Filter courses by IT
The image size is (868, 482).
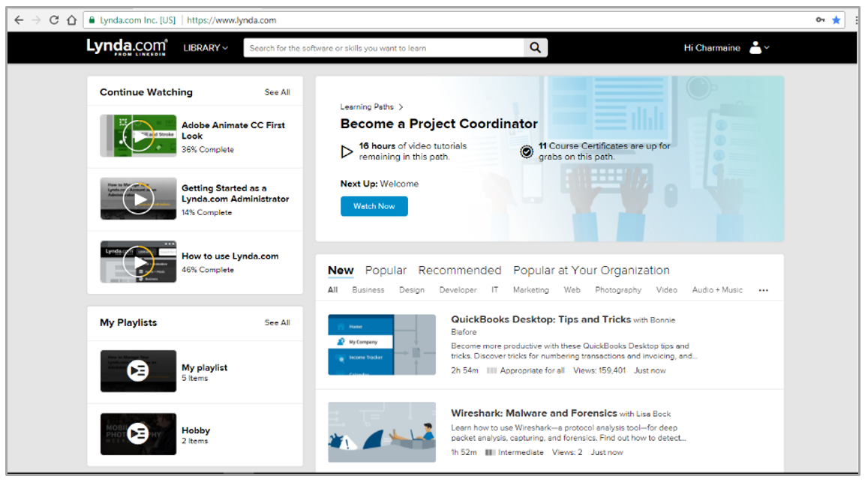495,290
